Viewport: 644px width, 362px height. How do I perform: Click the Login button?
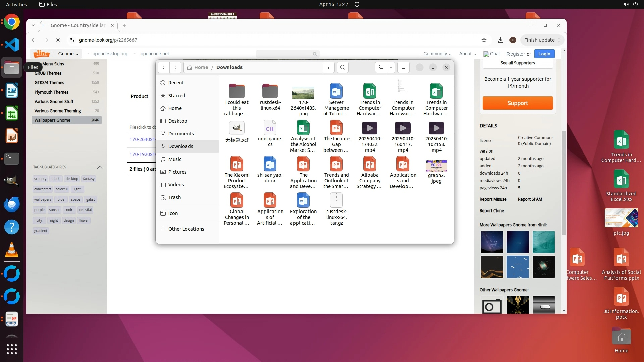click(x=544, y=54)
